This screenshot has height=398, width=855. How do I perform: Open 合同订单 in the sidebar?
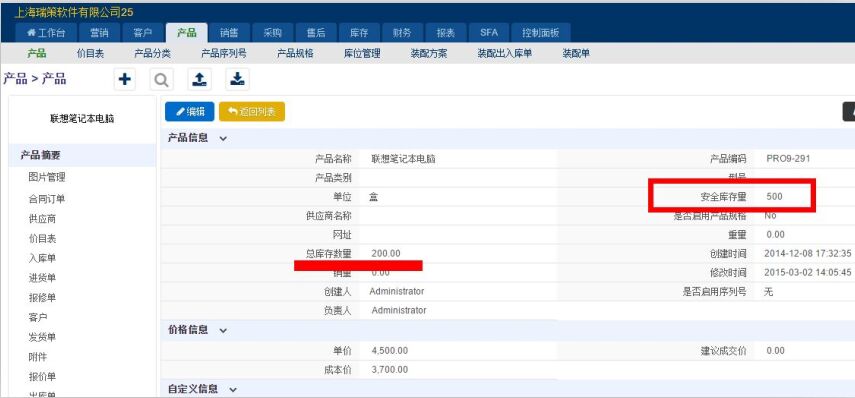pos(47,199)
